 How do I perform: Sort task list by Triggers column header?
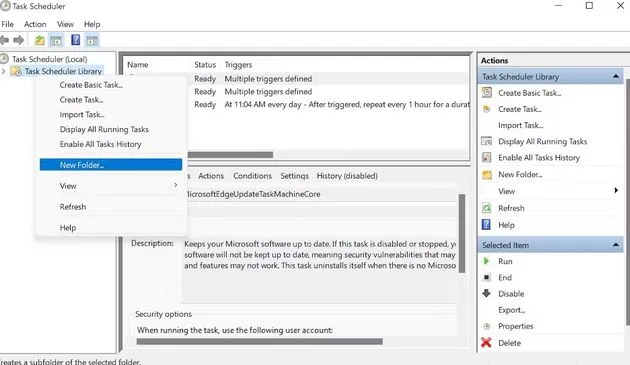pos(238,64)
